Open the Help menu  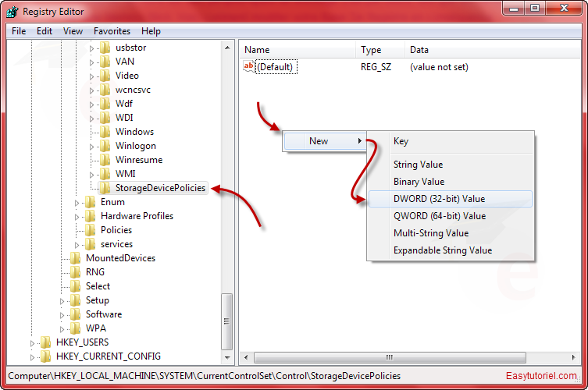(x=151, y=31)
